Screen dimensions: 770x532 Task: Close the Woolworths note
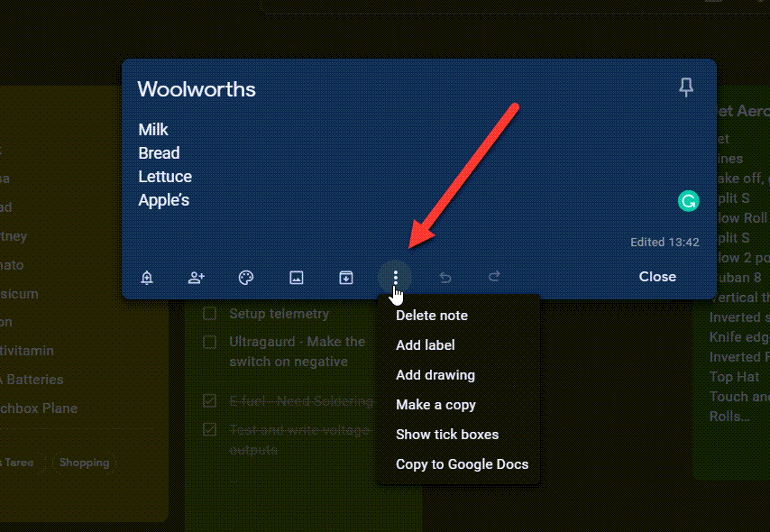(x=657, y=277)
